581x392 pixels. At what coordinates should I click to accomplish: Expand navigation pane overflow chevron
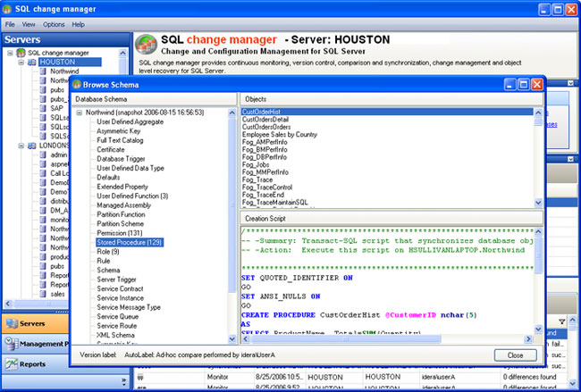123,381
